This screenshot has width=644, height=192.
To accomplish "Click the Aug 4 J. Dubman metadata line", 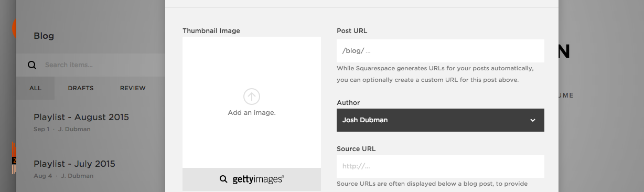I will click(x=63, y=176).
